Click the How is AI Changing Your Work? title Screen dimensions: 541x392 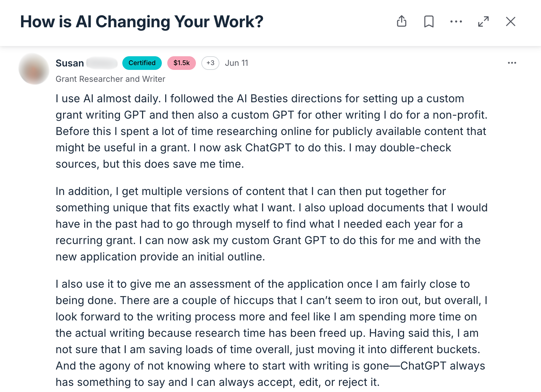point(142,22)
